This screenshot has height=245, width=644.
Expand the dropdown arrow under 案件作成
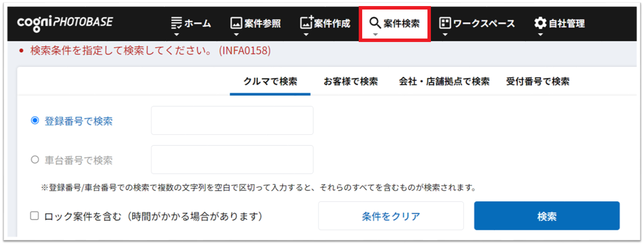[306, 35]
